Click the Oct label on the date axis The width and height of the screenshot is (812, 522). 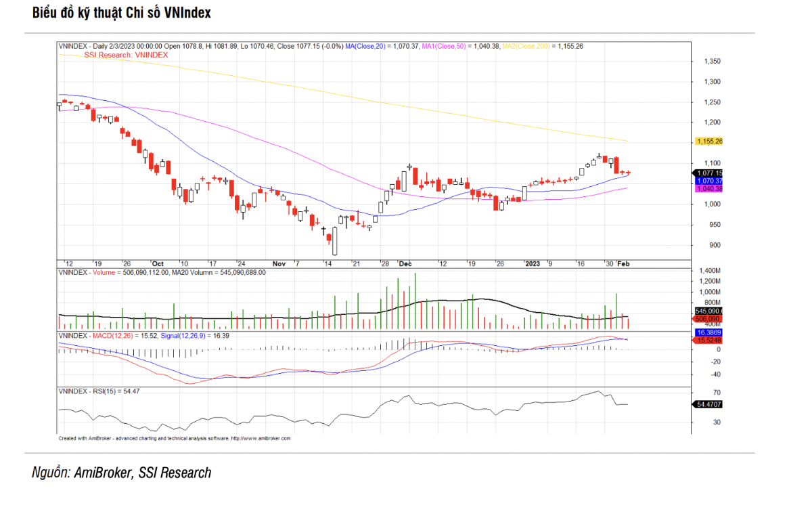tap(158, 263)
